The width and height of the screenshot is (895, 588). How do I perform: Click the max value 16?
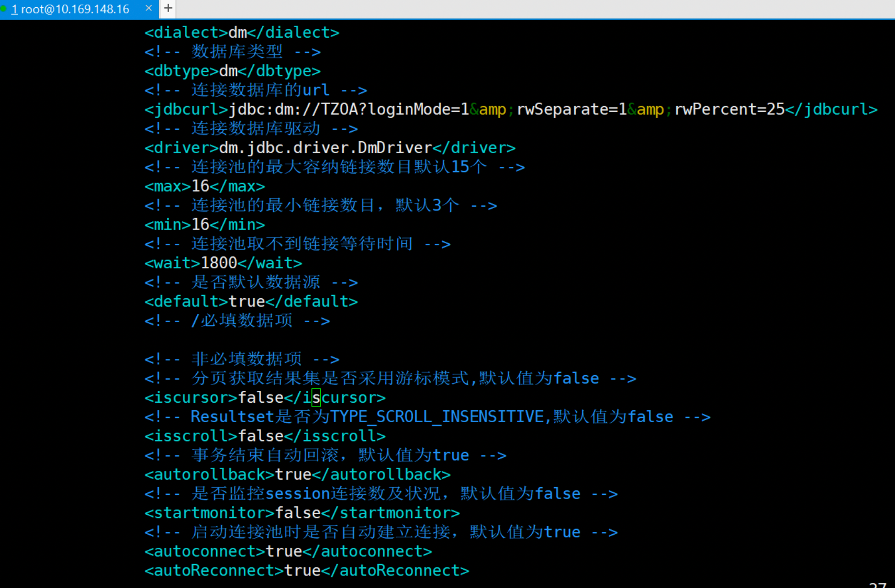tap(200, 186)
